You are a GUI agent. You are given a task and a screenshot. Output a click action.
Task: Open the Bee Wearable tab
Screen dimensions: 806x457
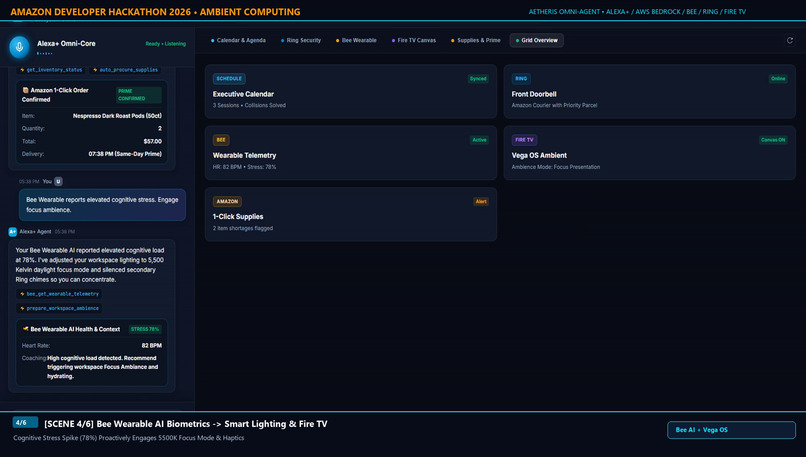[356, 40]
